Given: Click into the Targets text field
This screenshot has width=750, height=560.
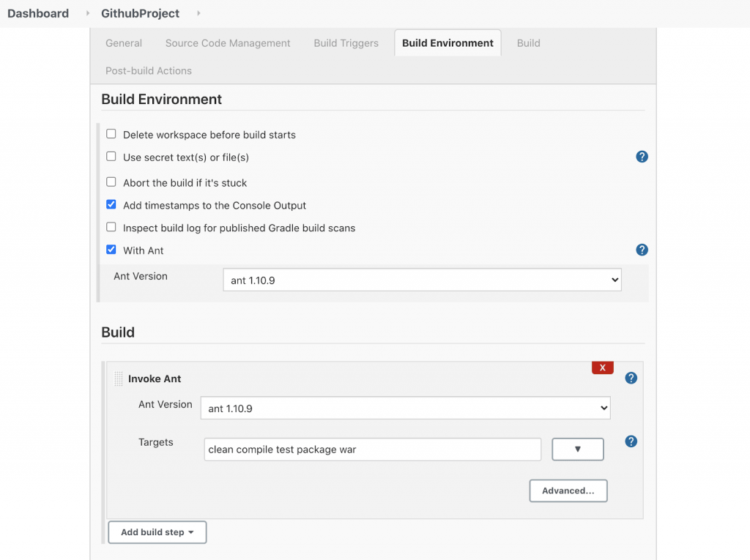Looking at the screenshot, I should [x=372, y=449].
